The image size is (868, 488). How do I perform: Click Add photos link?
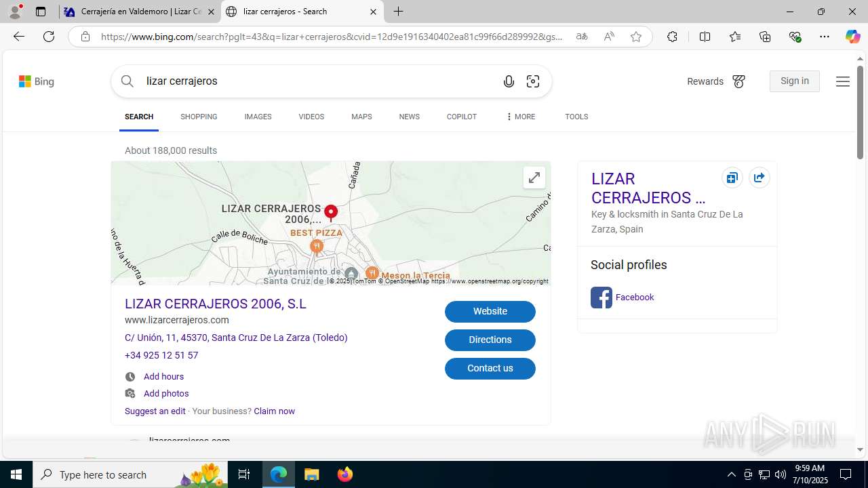pyautogui.click(x=166, y=394)
